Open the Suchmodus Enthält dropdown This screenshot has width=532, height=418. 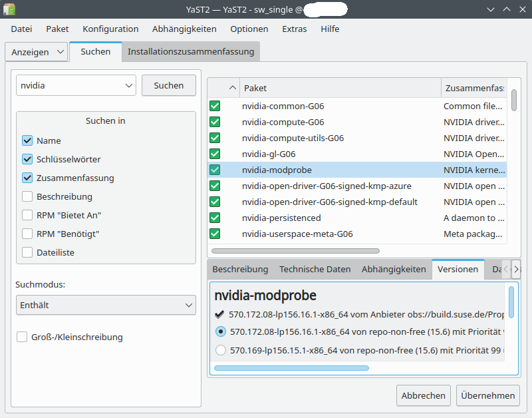106,305
